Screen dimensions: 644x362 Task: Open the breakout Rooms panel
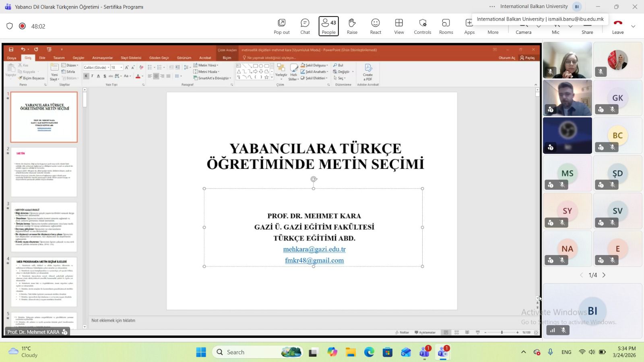pyautogui.click(x=446, y=26)
